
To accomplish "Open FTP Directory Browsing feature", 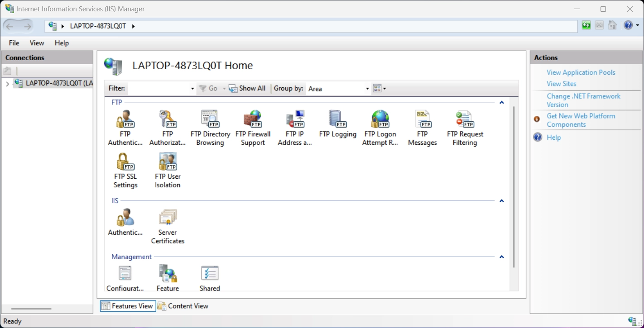I will [x=210, y=128].
